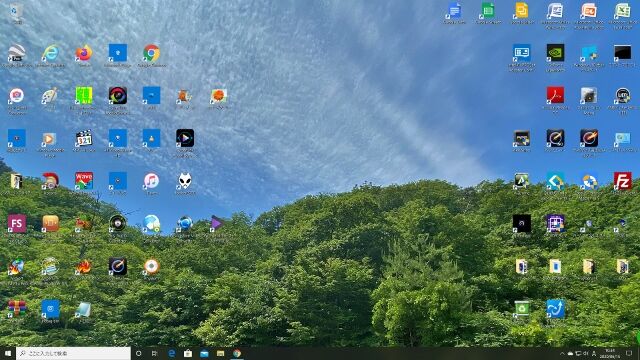Click the taskbar search input box
Image resolution: width=640 pixels, height=360 pixels.
pos(73,353)
